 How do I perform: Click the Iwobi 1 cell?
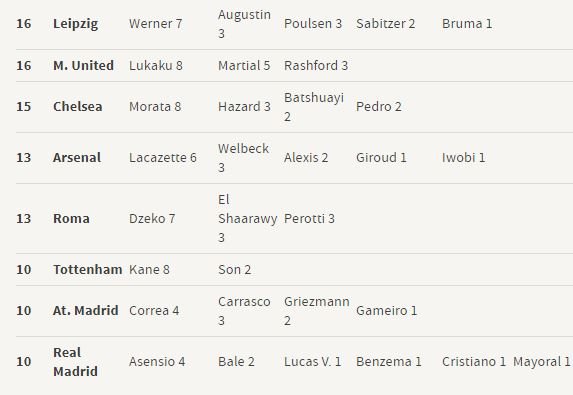463,157
